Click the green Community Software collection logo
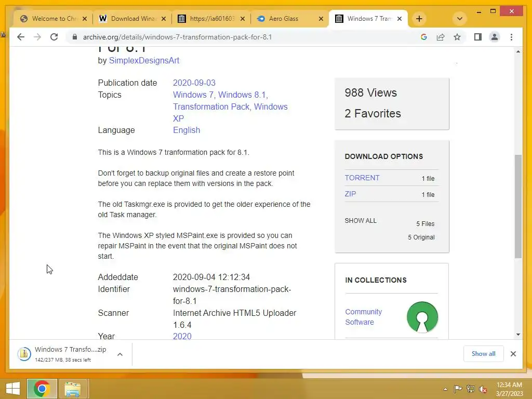Screen dimensions: 532x399 422,317
